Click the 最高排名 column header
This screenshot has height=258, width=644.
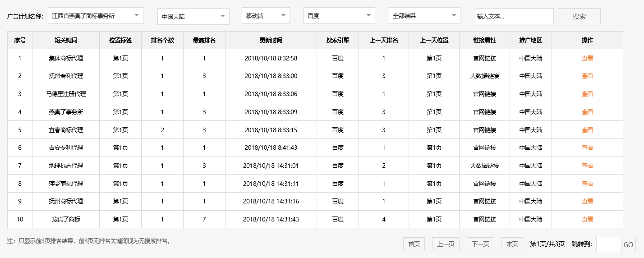point(204,40)
